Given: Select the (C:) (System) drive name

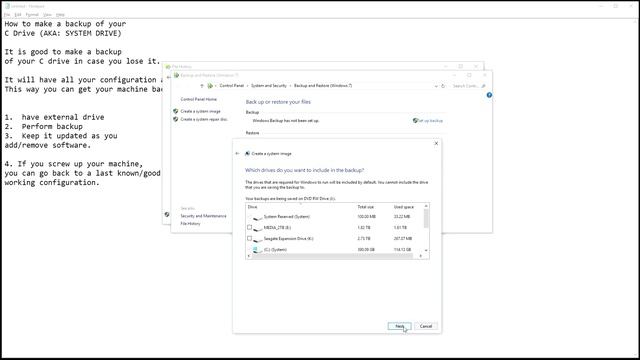Looking at the screenshot, I should pos(275,249).
